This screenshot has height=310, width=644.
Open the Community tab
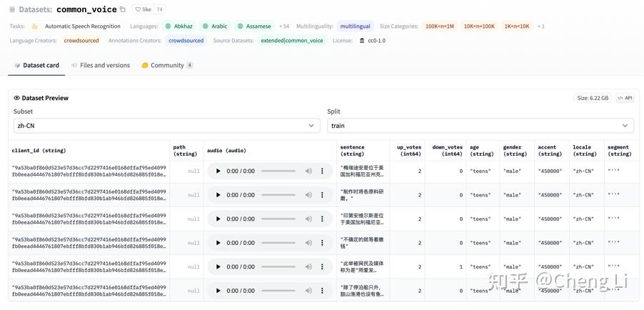tap(167, 66)
